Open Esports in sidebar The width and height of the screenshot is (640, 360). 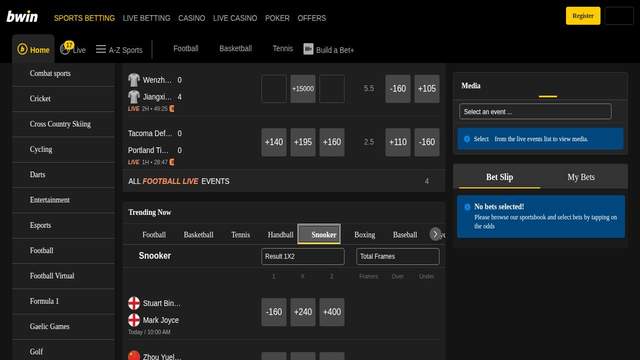coord(64,225)
